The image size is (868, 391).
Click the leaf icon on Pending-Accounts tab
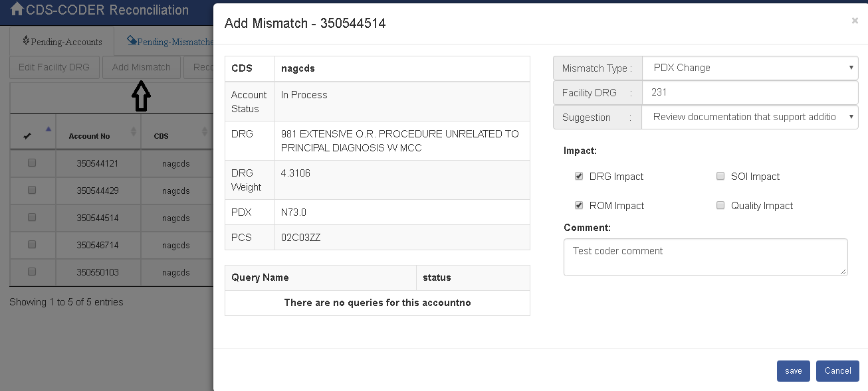pyautogui.click(x=26, y=41)
